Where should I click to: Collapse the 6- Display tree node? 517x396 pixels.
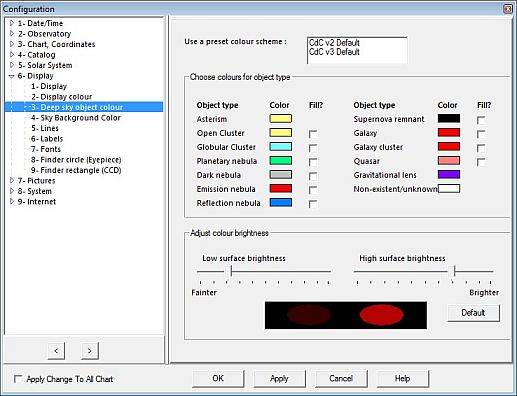[12, 76]
